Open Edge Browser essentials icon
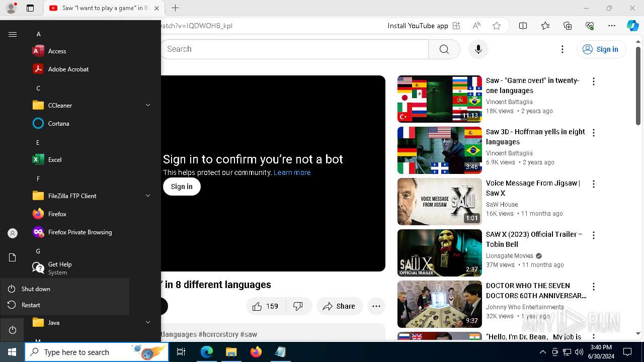 tap(590, 26)
